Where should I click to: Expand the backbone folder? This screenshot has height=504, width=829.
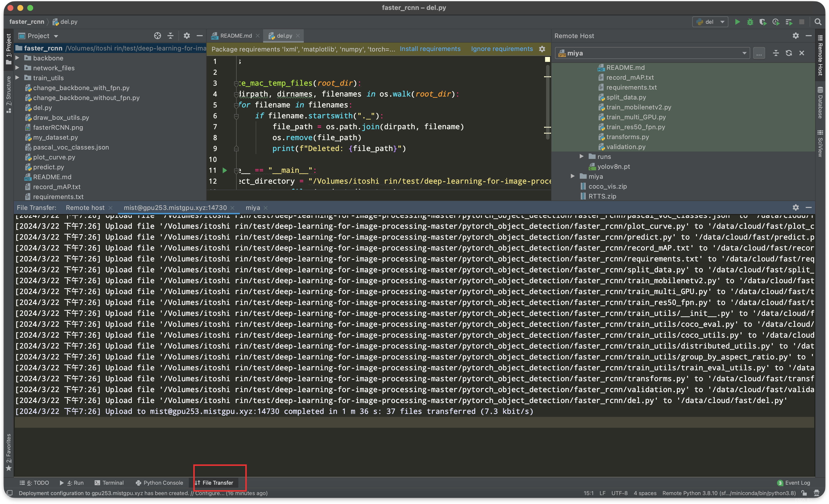point(18,58)
